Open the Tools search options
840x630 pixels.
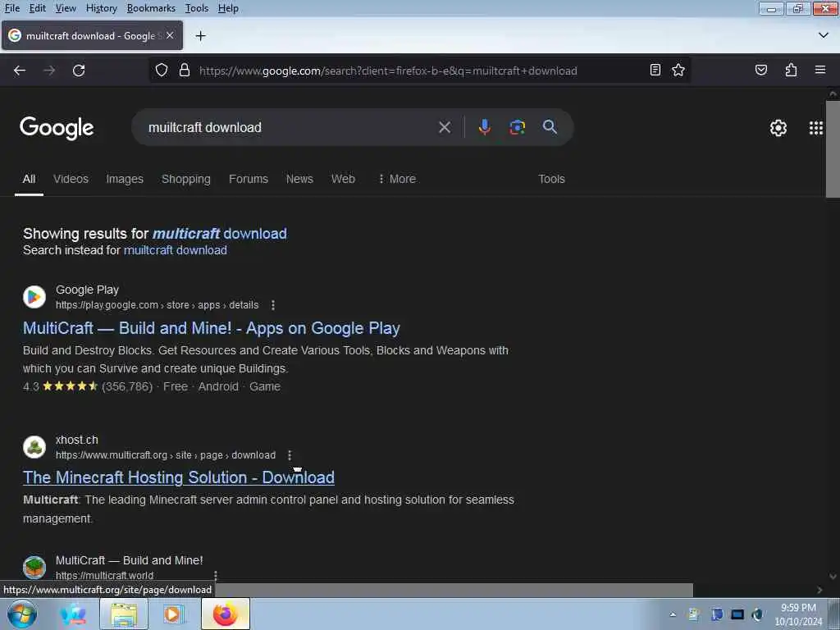(551, 179)
